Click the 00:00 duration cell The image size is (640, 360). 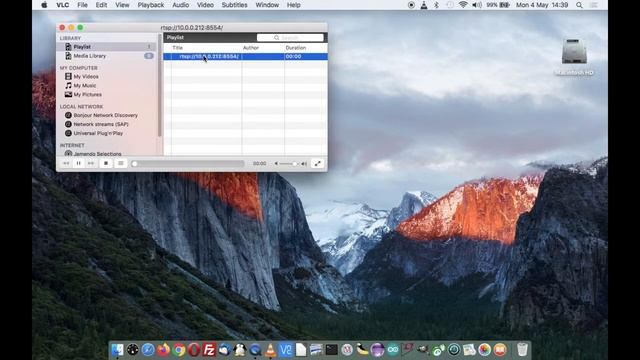pyautogui.click(x=293, y=56)
